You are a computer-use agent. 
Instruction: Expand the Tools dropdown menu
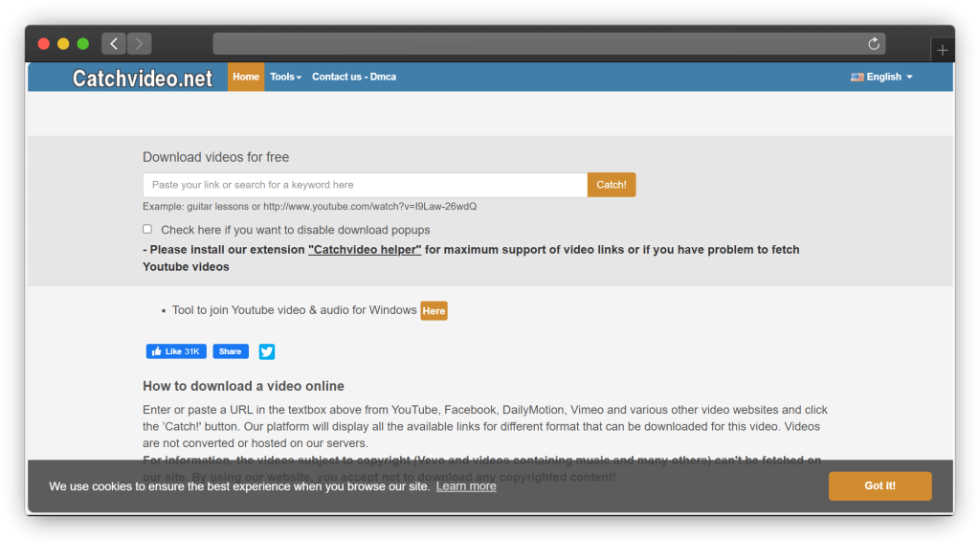coord(285,77)
